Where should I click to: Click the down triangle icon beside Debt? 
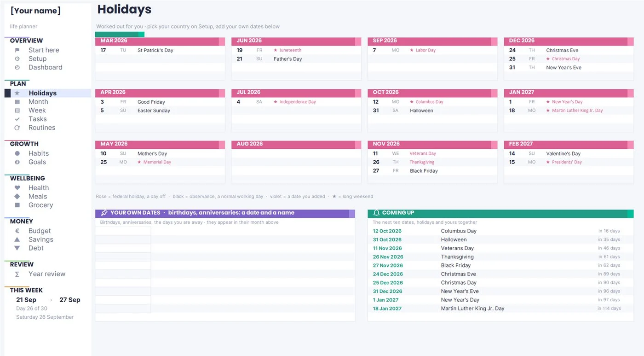coord(17,248)
